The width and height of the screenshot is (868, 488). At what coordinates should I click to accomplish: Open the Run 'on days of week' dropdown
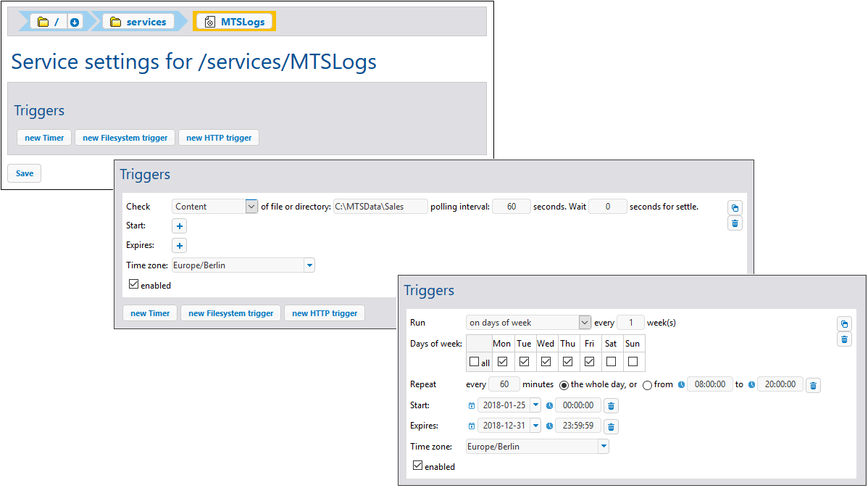(x=529, y=323)
